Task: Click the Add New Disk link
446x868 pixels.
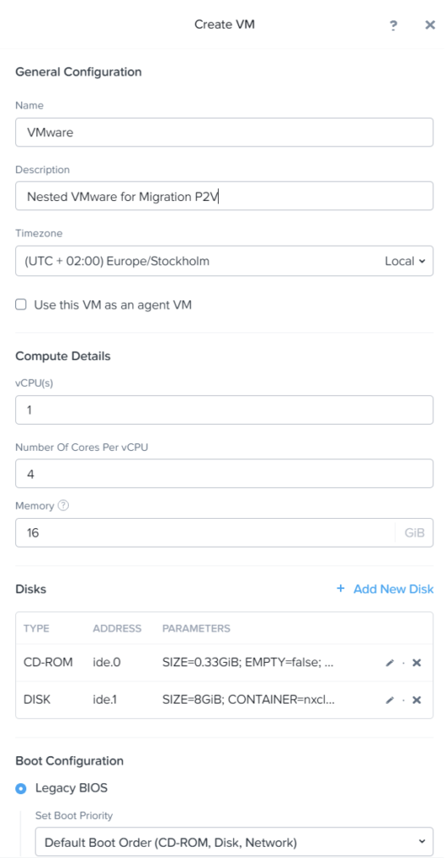Action: 393,588
